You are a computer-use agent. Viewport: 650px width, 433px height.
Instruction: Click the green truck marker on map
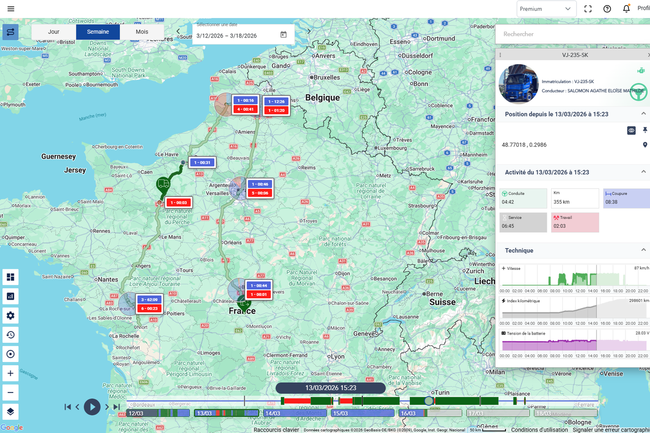163,185
